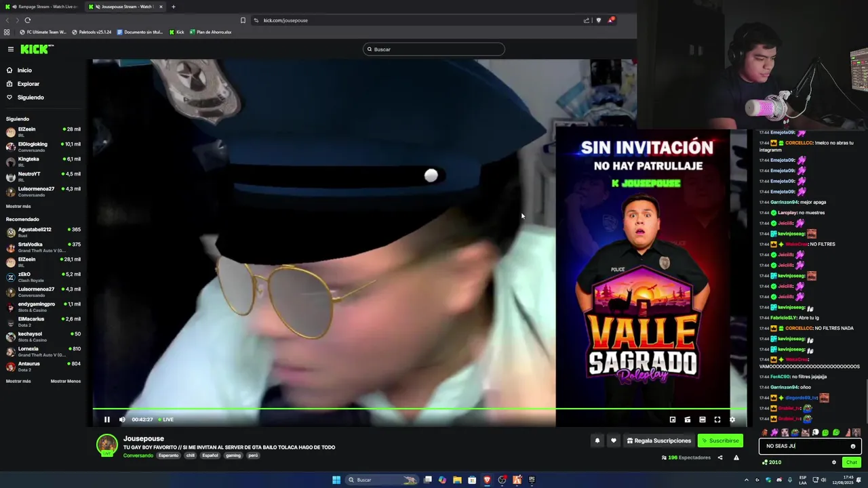The height and width of the screenshot is (488, 868).
Task: Open zEkO Clash Royale channel
Action: tap(43, 277)
